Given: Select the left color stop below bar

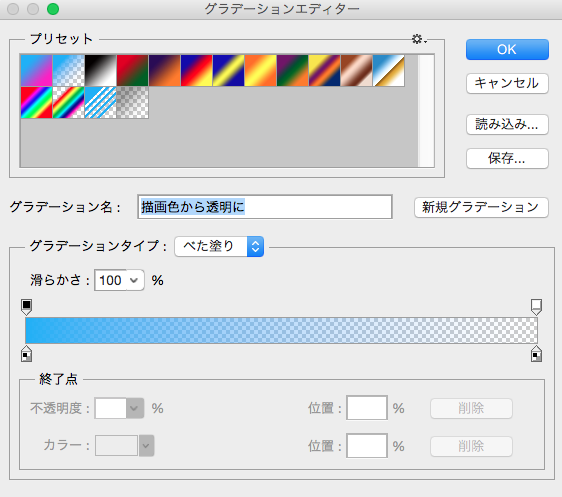Looking at the screenshot, I should (x=27, y=354).
